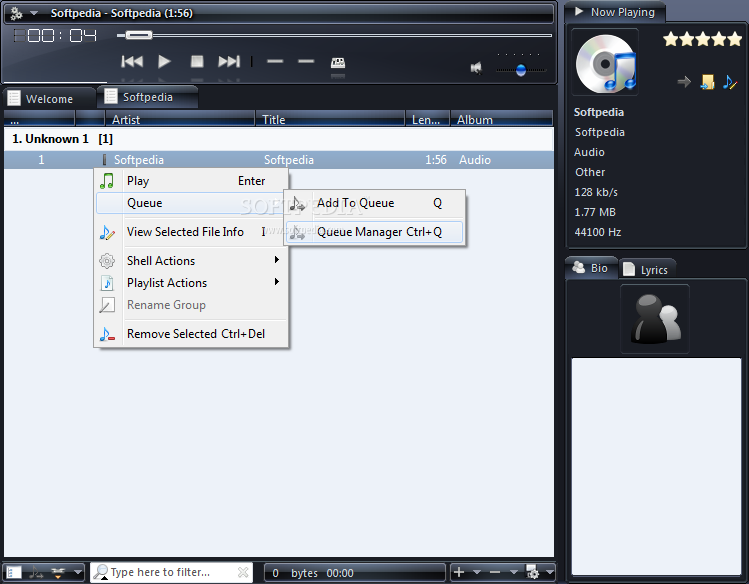
Task: Stop playback with the square button
Action: tap(197, 62)
